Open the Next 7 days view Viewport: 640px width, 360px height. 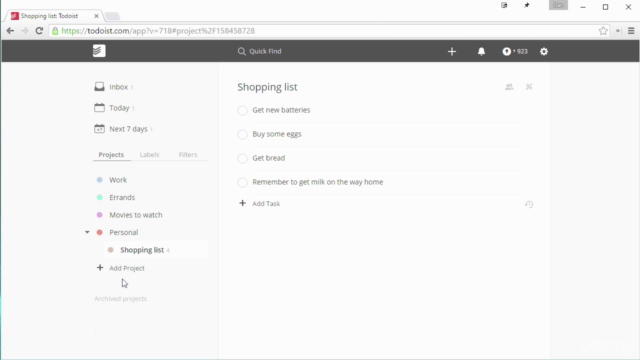click(128, 129)
